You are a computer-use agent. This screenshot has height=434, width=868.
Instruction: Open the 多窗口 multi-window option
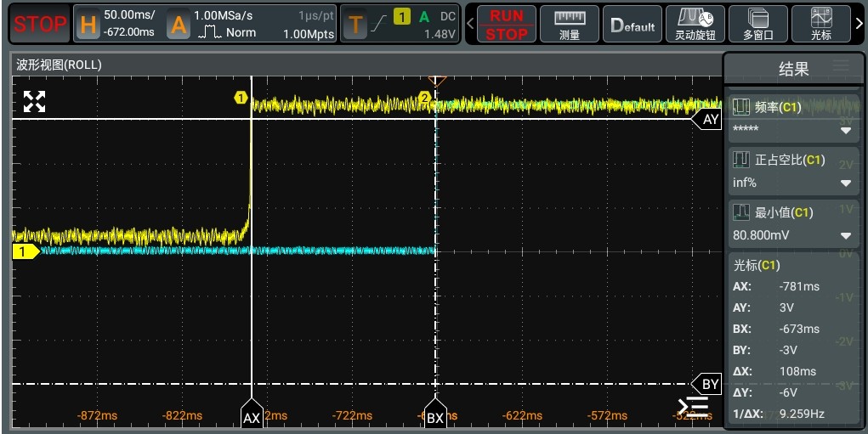pyautogui.click(x=758, y=25)
